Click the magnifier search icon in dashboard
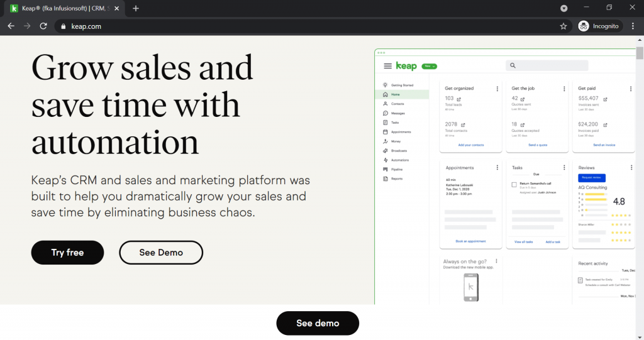Viewport: 644px width, 340px height. pos(513,65)
